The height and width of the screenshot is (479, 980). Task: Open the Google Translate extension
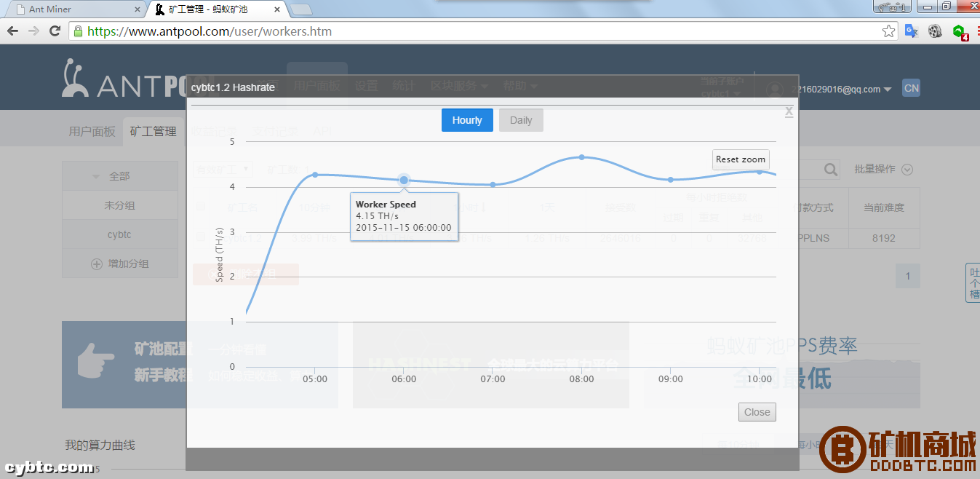click(x=911, y=31)
